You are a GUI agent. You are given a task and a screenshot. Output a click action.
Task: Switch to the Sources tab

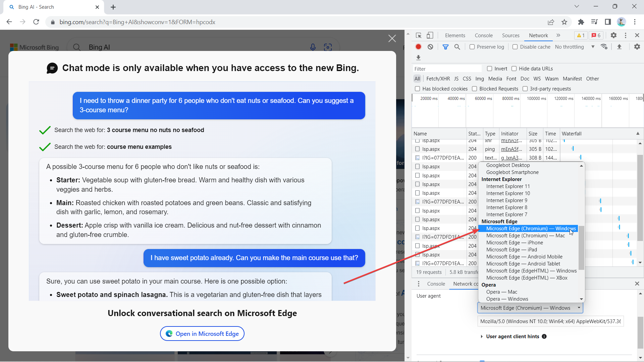point(511,36)
